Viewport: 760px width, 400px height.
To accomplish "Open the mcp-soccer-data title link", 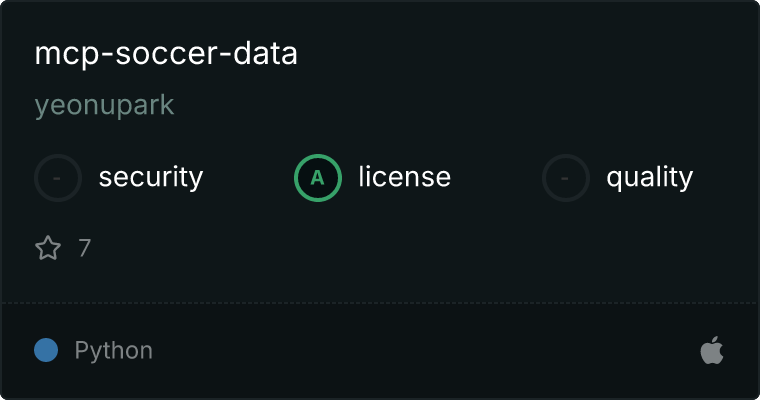I will pyautogui.click(x=166, y=53).
